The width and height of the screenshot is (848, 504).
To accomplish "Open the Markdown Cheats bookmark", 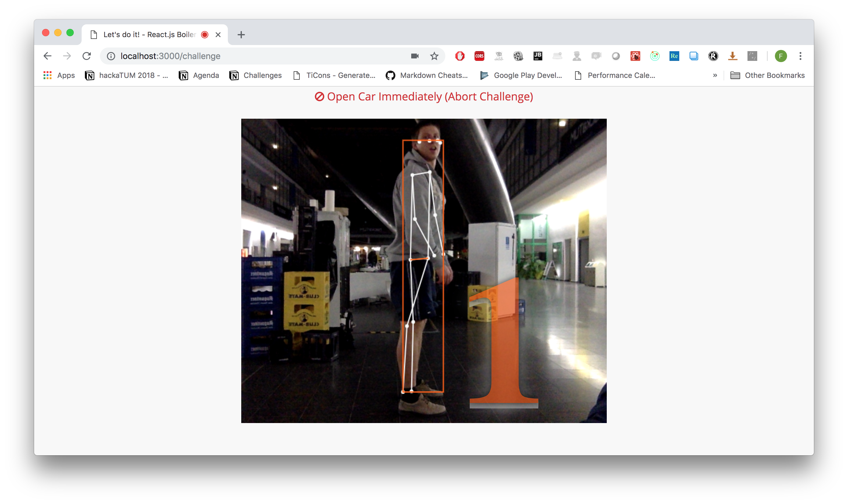I will click(x=426, y=75).
